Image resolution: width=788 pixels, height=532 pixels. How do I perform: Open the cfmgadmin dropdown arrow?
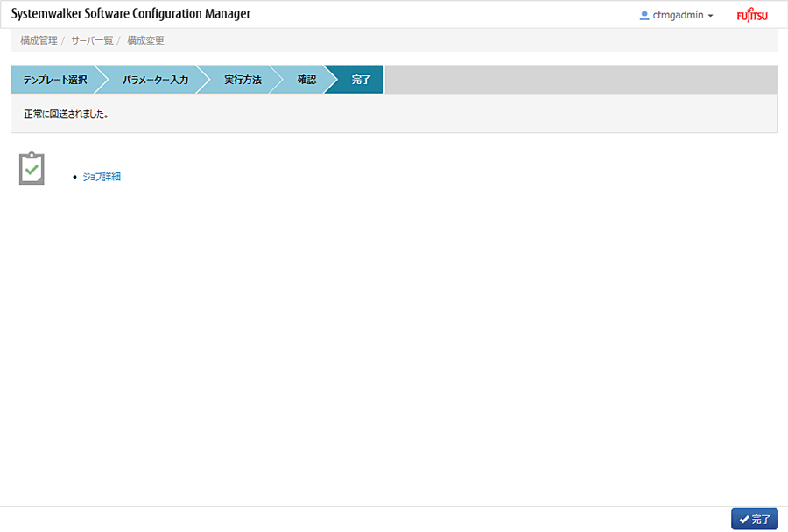click(x=711, y=16)
